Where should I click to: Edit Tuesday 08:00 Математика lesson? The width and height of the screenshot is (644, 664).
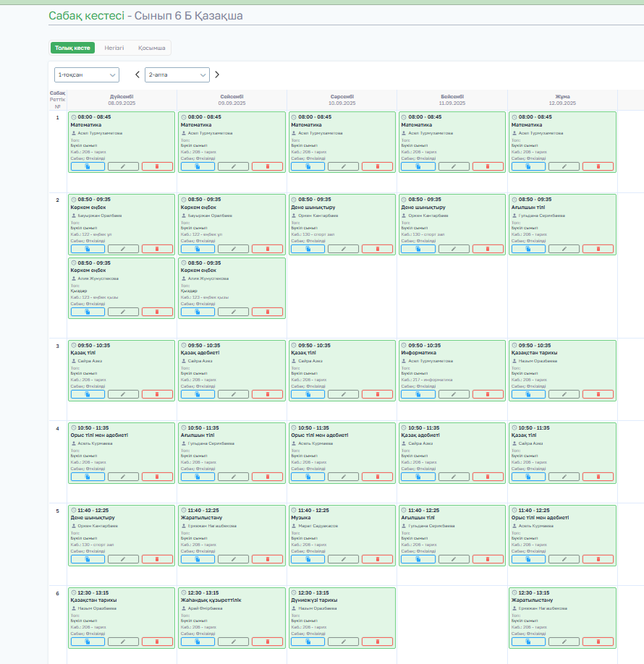(234, 166)
